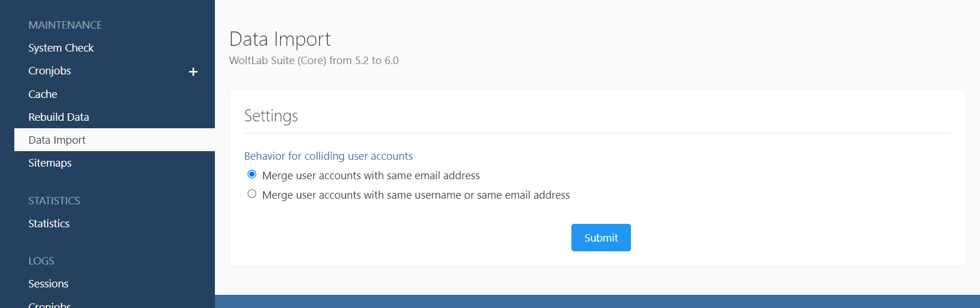The width and height of the screenshot is (980, 308).
Task: Click the Submit button
Action: (x=601, y=238)
